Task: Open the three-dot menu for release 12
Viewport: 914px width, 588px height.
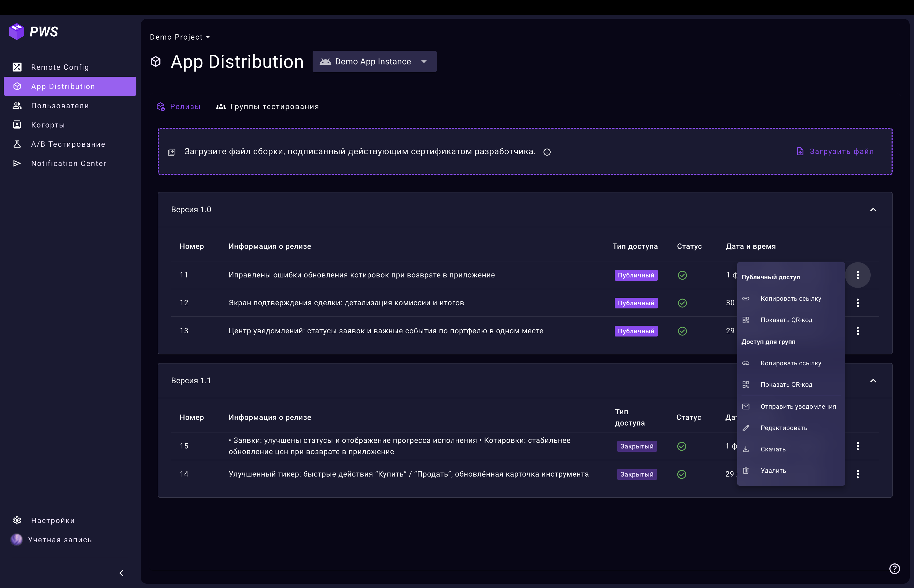Action: (x=858, y=303)
